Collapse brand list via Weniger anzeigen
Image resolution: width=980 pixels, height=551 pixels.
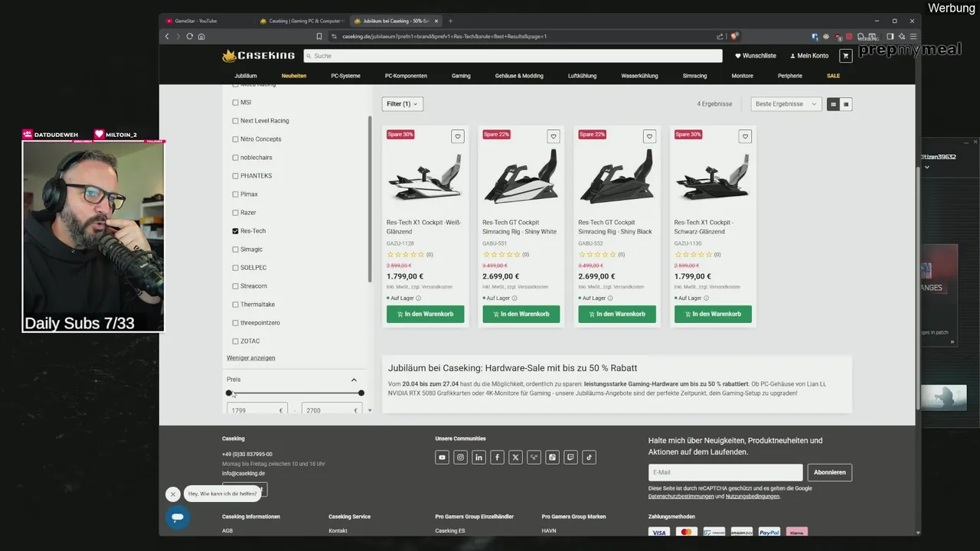click(250, 358)
